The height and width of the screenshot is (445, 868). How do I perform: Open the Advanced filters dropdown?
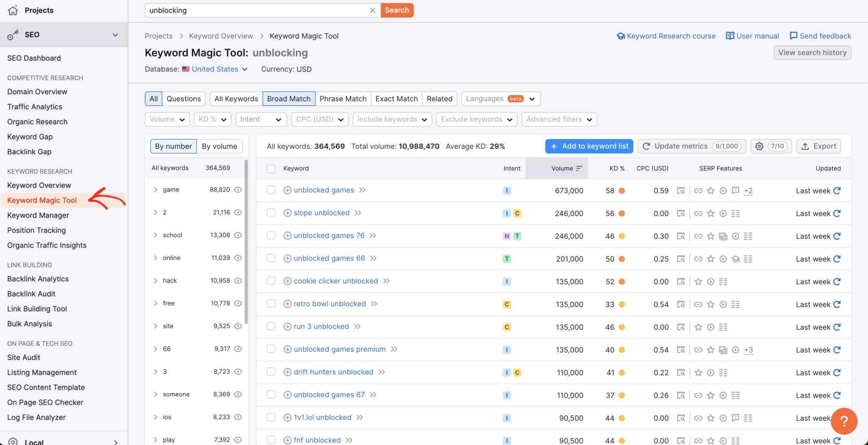pos(559,119)
